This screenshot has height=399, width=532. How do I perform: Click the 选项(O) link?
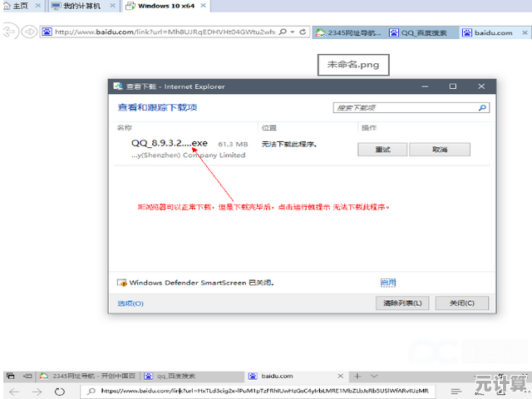pos(131,303)
